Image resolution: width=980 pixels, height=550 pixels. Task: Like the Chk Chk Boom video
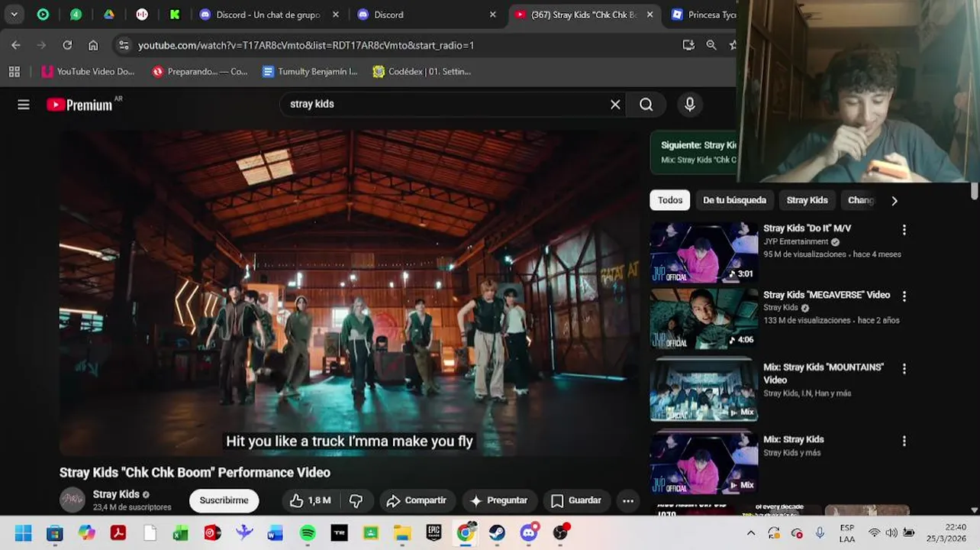[310, 500]
